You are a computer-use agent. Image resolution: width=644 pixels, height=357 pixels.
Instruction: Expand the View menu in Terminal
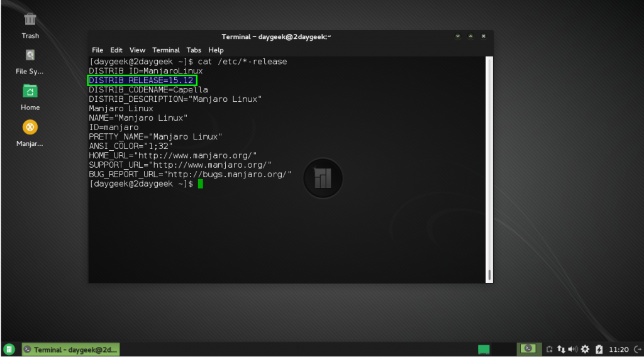(137, 50)
